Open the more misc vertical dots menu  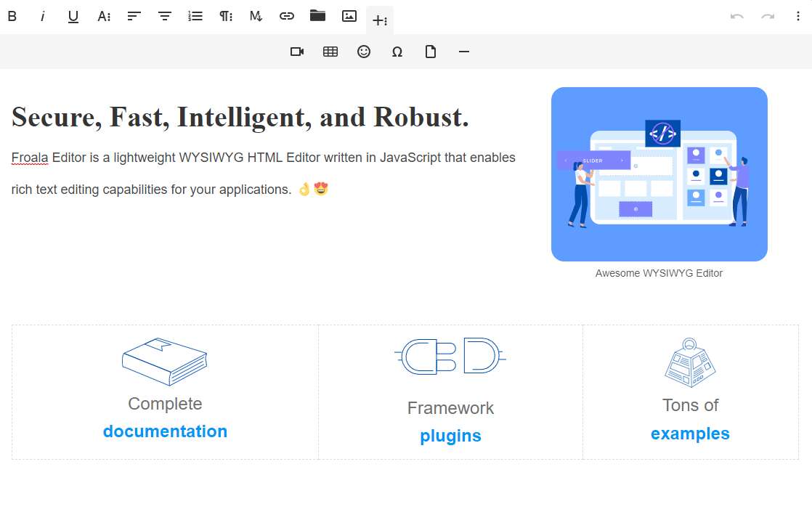coord(798,17)
